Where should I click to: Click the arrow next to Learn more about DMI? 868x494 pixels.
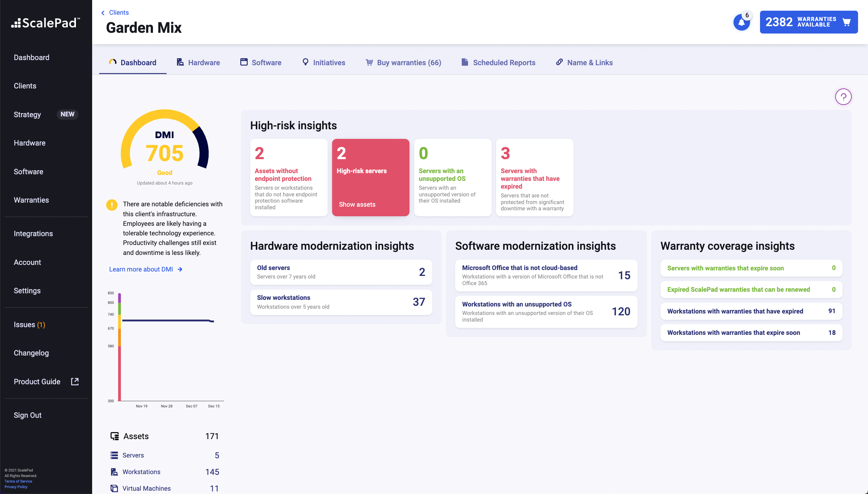coord(180,269)
